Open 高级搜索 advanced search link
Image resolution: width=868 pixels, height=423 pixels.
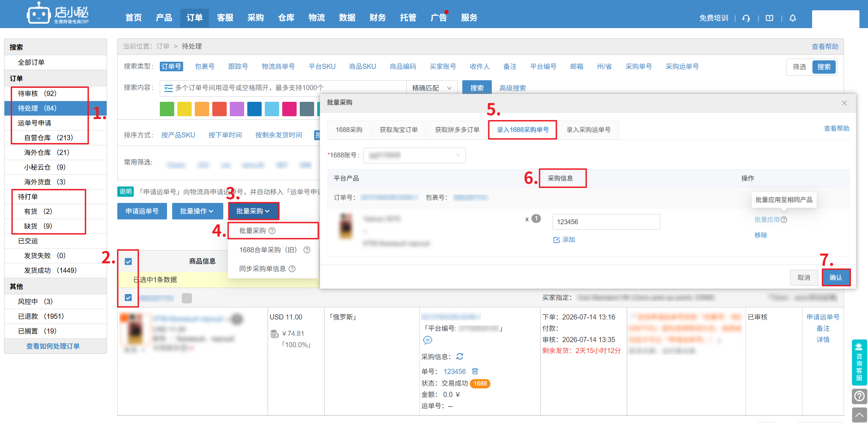(512, 88)
